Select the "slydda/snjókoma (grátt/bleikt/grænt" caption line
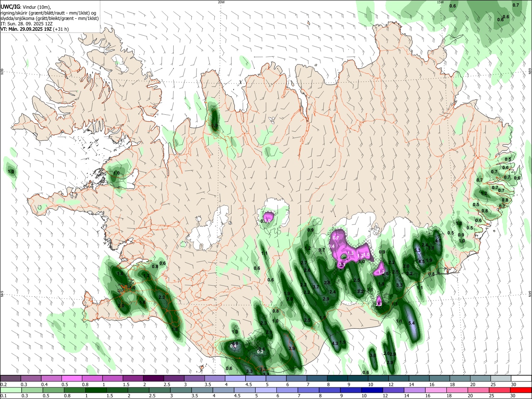Image resolution: width=532 pixels, height=399 pixels. [x=49, y=18]
